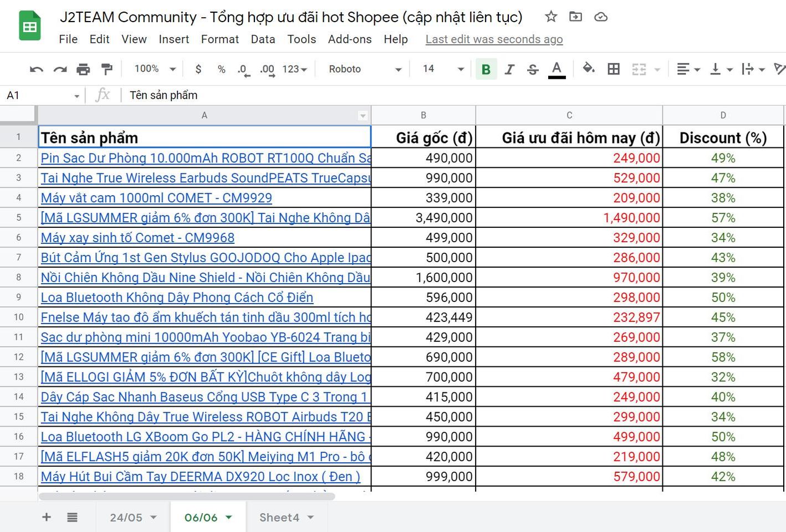Open more number formats 123 dropdown
This screenshot has width=786, height=532.
(x=294, y=69)
